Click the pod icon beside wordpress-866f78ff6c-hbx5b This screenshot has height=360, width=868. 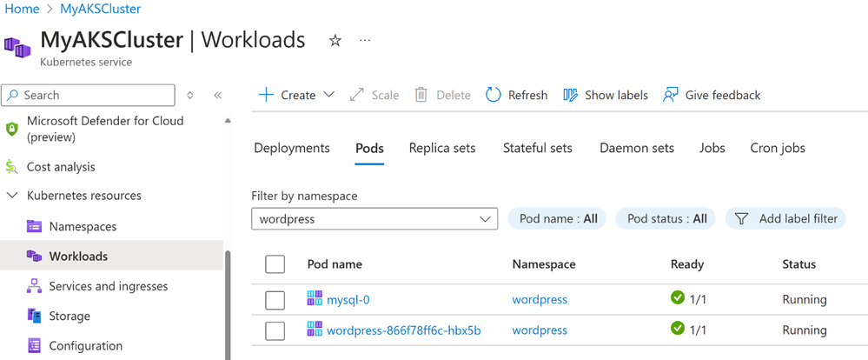coord(315,330)
